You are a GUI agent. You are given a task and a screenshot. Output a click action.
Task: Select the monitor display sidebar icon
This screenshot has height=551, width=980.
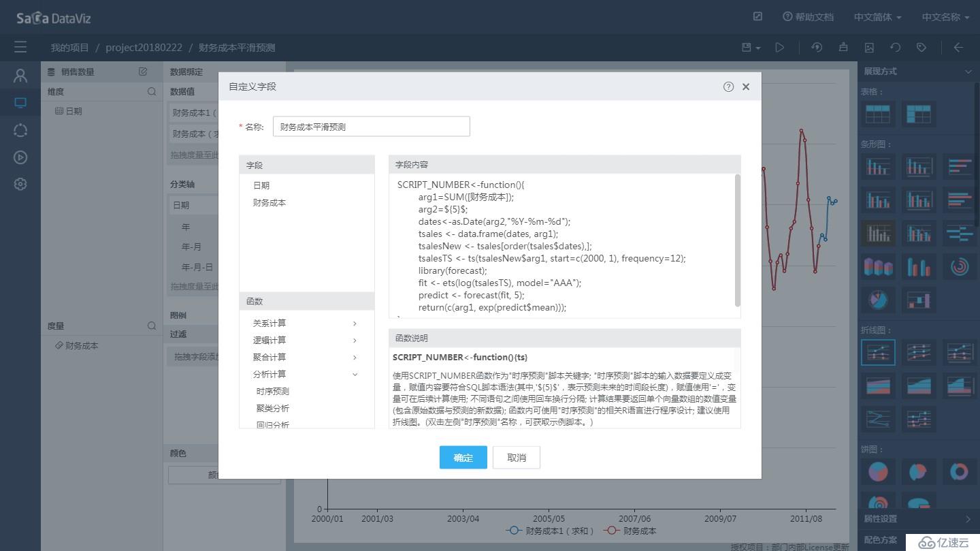pyautogui.click(x=20, y=104)
